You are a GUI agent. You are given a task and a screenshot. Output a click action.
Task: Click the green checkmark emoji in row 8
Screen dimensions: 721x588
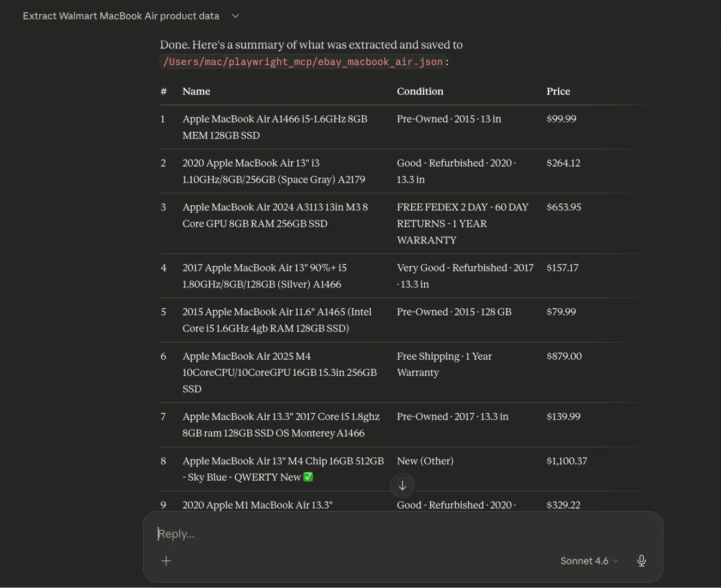click(x=308, y=477)
